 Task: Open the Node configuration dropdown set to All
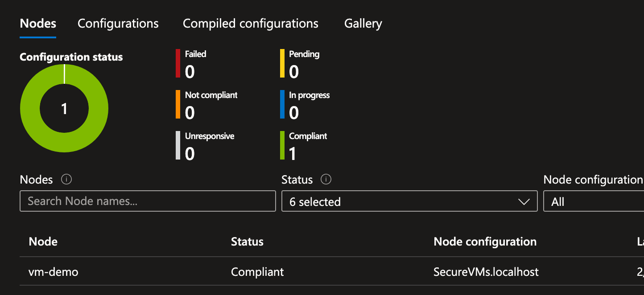593,201
